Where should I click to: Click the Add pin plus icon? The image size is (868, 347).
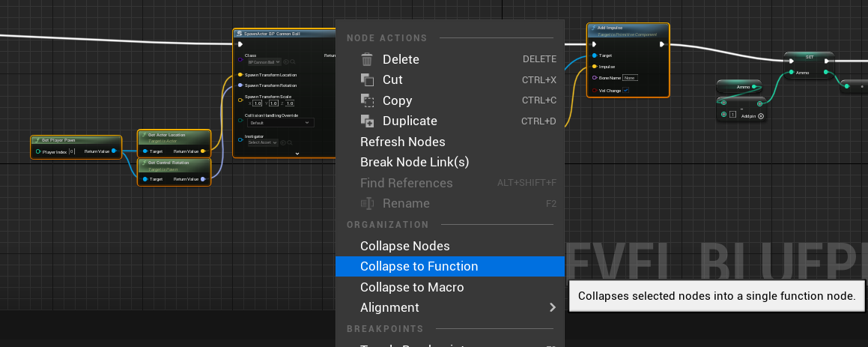[761, 116]
